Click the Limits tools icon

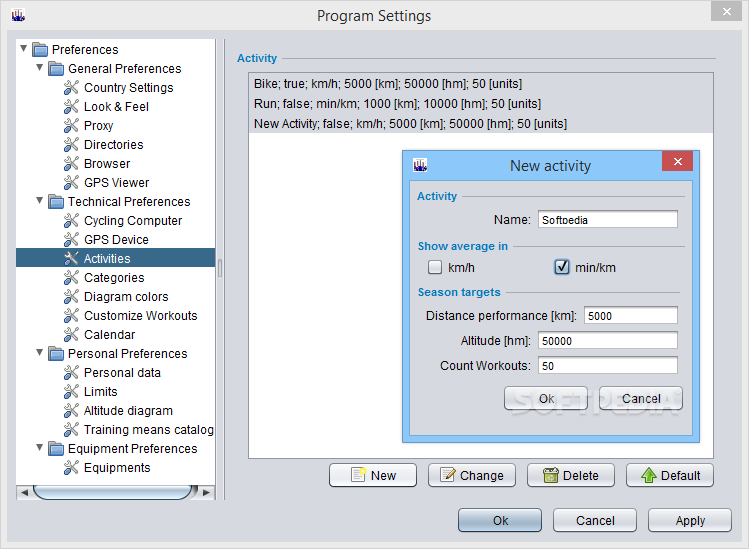tap(71, 392)
